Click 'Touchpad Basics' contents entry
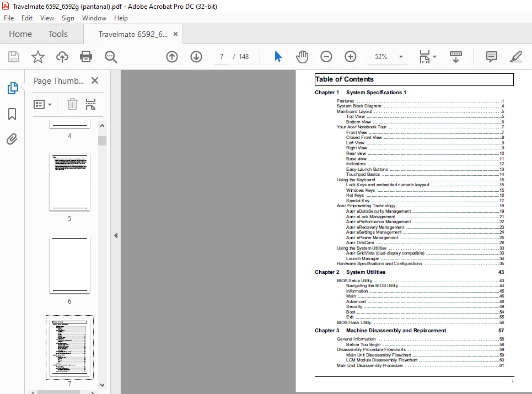The width and height of the screenshot is (532, 394). pyautogui.click(x=363, y=174)
